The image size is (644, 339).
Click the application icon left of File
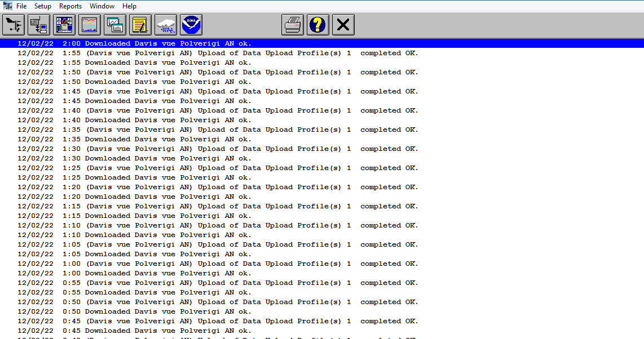pos(7,6)
